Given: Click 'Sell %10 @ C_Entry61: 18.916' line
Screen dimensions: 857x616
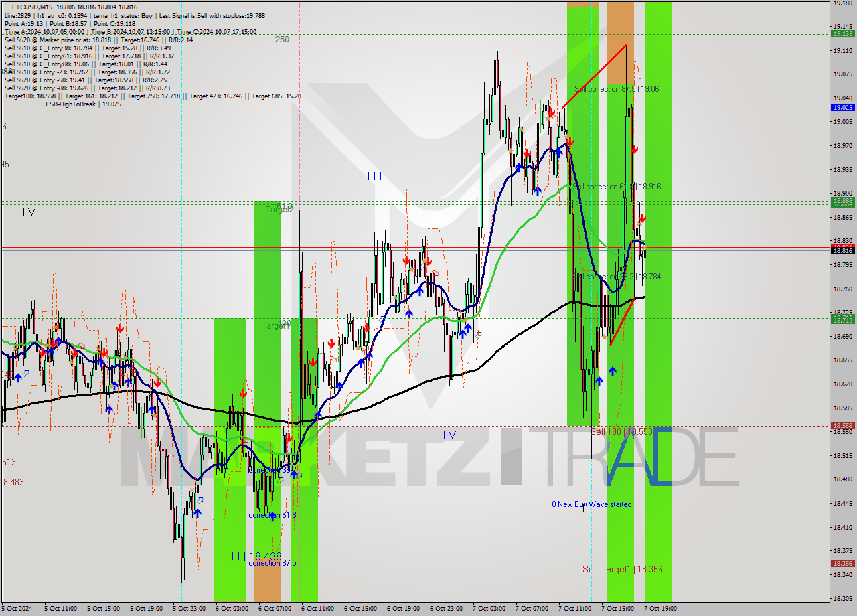Looking at the screenshot, I should (89, 56).
